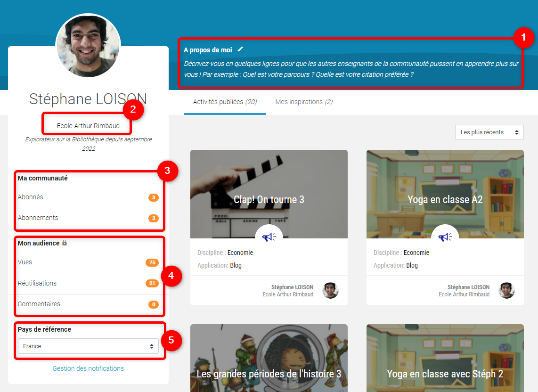Open Les grandes périodes de l'histoire 3 thumbnail
The width and height of the screenshot is (538, 392).
pyautogui.click(x=269, y=363)
